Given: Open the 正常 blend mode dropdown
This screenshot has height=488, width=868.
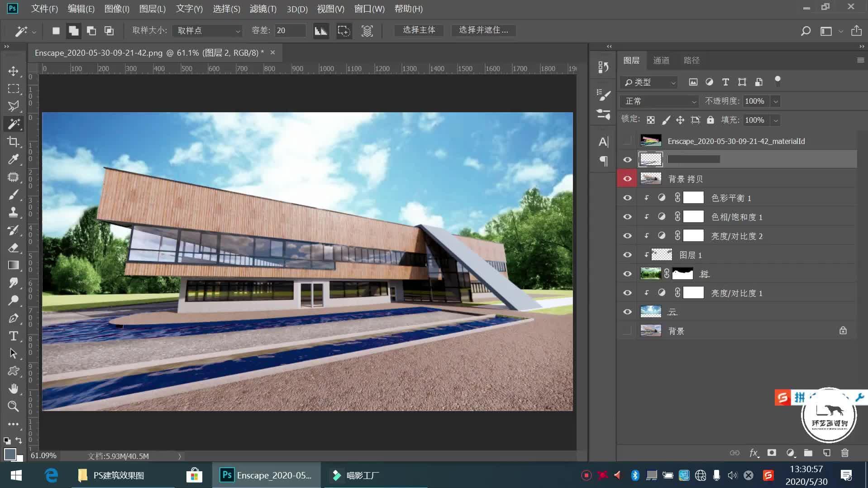Looking at the screenshot, I should click(x=660, y=101).
